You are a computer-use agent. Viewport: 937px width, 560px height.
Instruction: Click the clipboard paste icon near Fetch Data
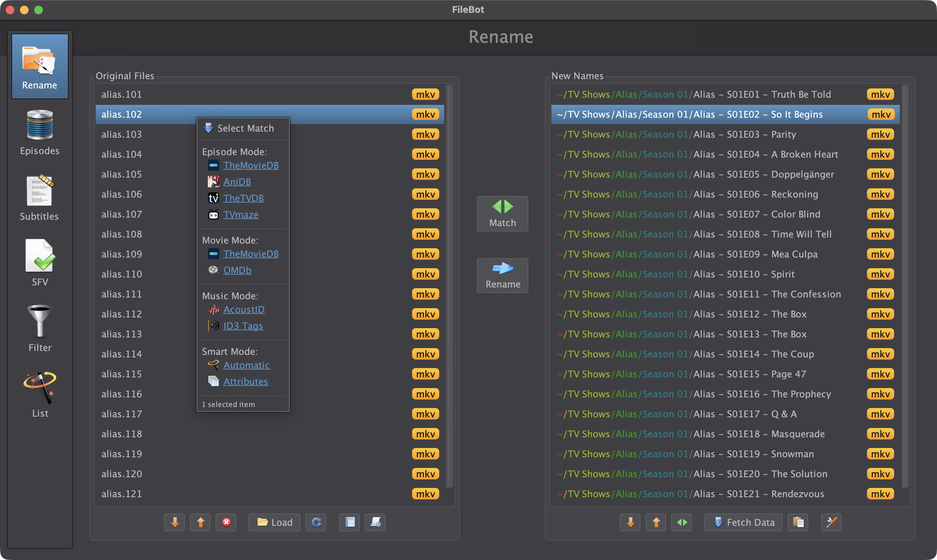pos(798,522)
